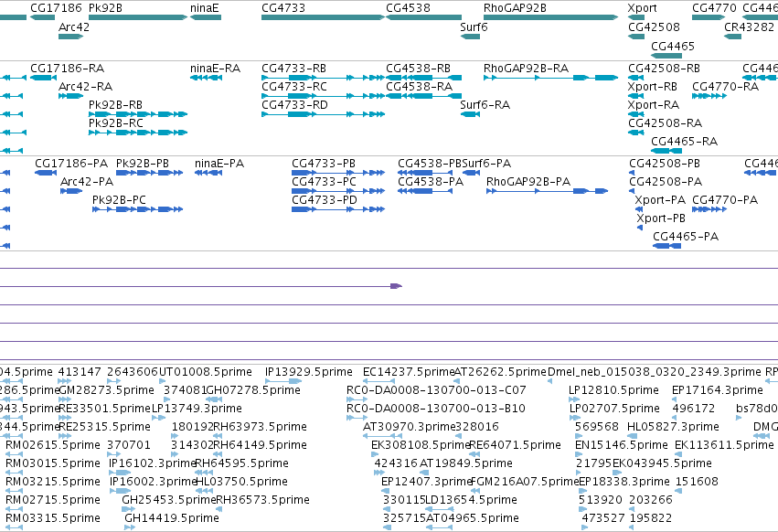Click the ninaE gene name
778x532 pixels.
(205, 8)
